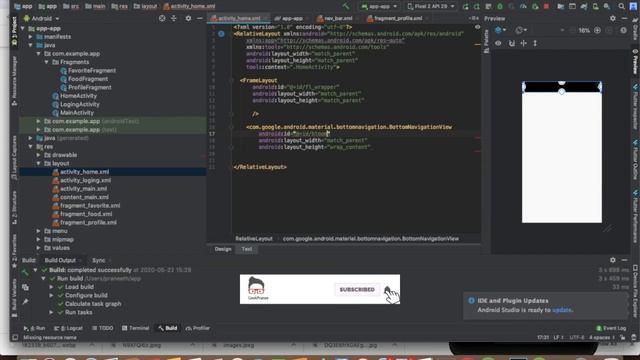Switch to Design editor tab
This screenshot has height=360, width=640.
click(x=223, y=249)
